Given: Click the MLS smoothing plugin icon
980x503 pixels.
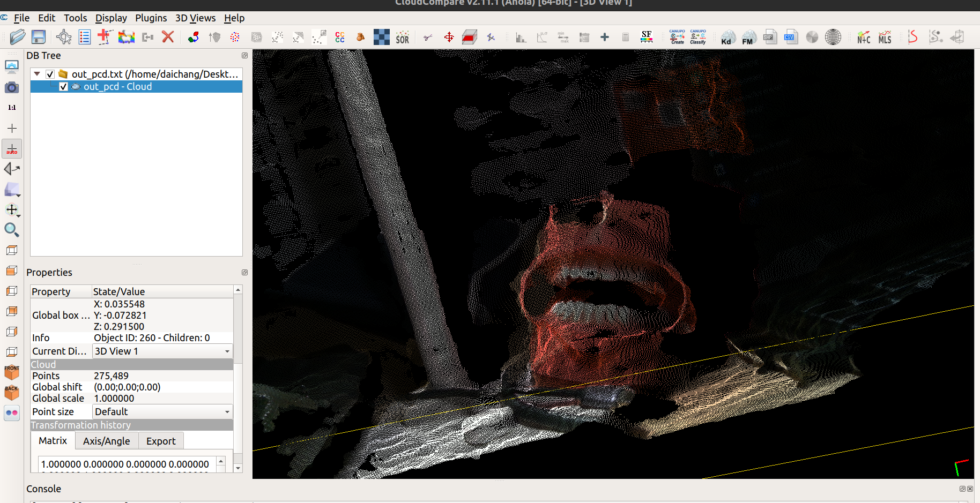Looking at the screenshot, I should click(885, 37).
